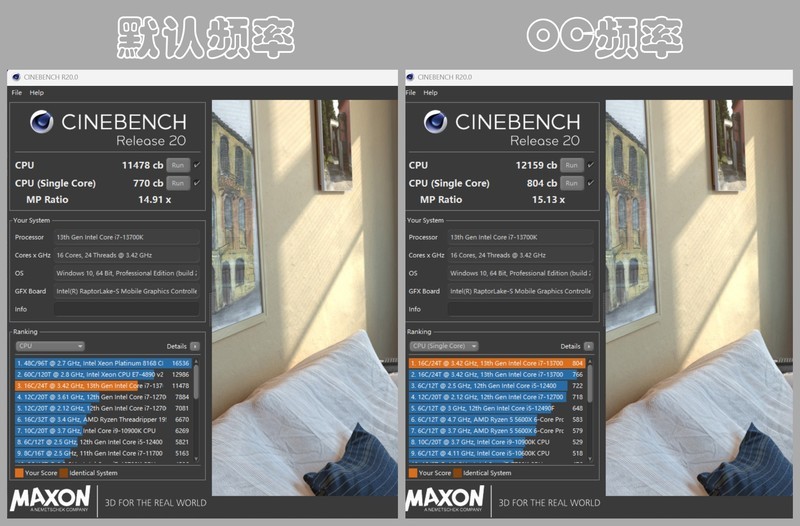Open File menu in left Cinebench window

click(x=17, y=93)
